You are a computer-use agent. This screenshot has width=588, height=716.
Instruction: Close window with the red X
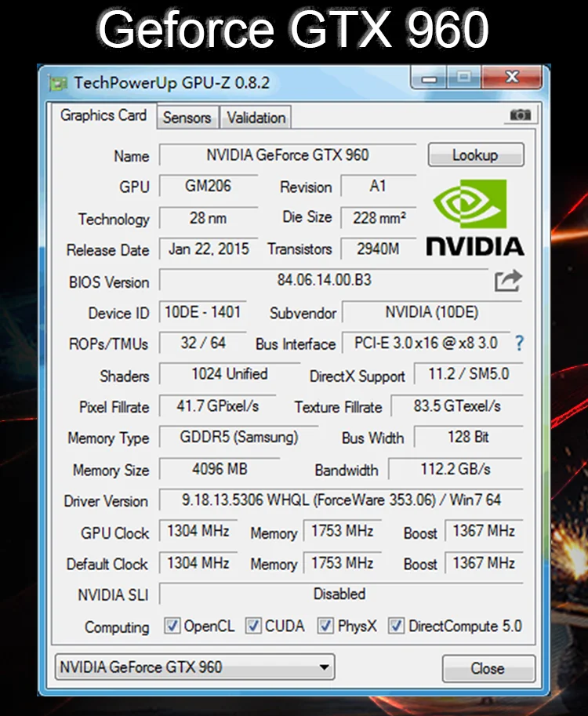[x=512, y=77]
